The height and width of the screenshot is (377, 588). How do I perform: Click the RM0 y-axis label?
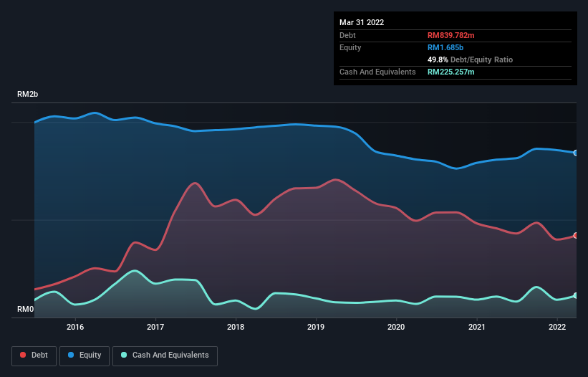26,309
